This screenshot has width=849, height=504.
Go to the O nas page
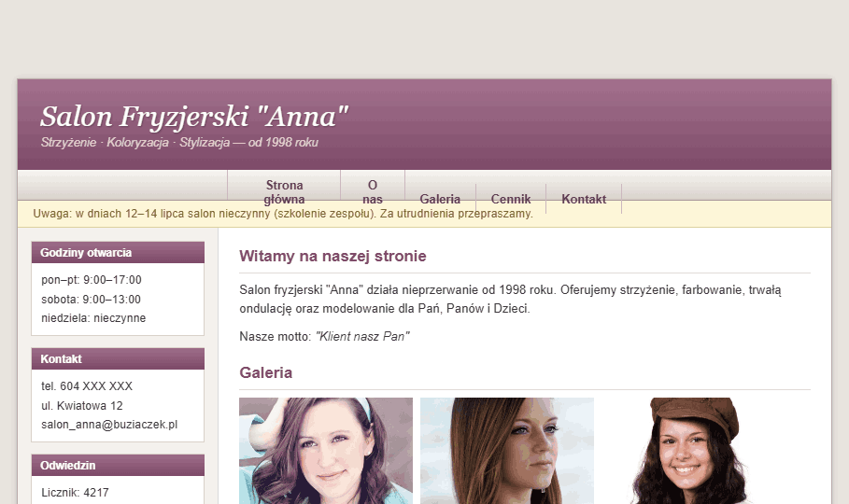click(x=373, y=192)
